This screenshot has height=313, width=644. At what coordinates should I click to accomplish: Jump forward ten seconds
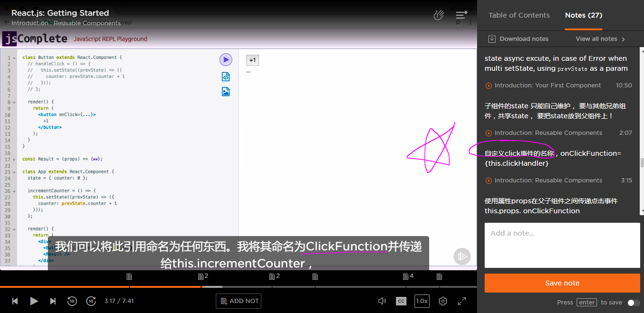(x=91, y=301)
